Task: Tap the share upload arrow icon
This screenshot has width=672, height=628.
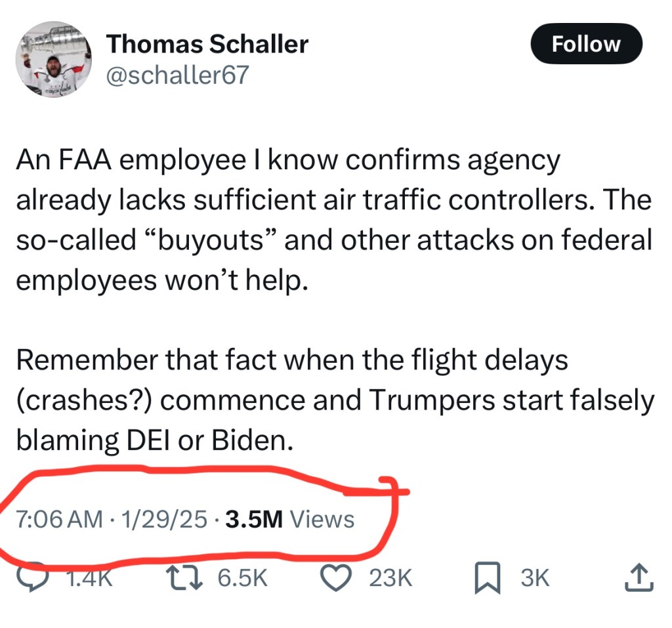Action: pos(639,577)
